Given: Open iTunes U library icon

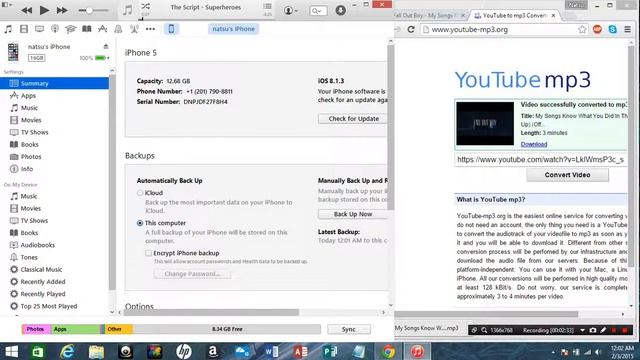Looking at the screenshot, I should (x=71, y=29).
